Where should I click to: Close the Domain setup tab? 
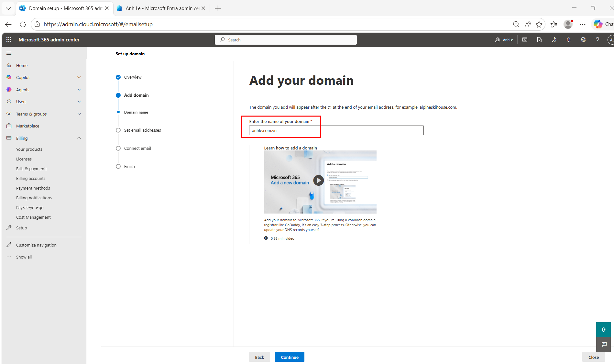click(x=107, y=8)
